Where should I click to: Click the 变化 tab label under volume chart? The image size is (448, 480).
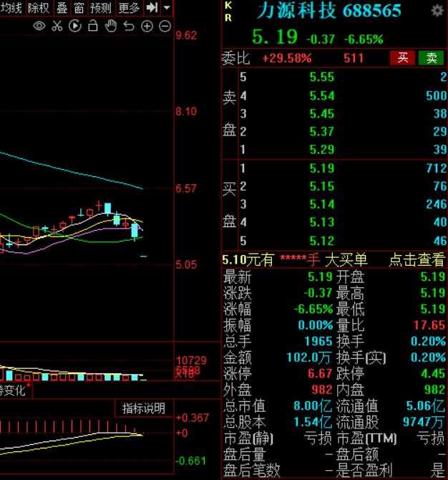(12, 390)
